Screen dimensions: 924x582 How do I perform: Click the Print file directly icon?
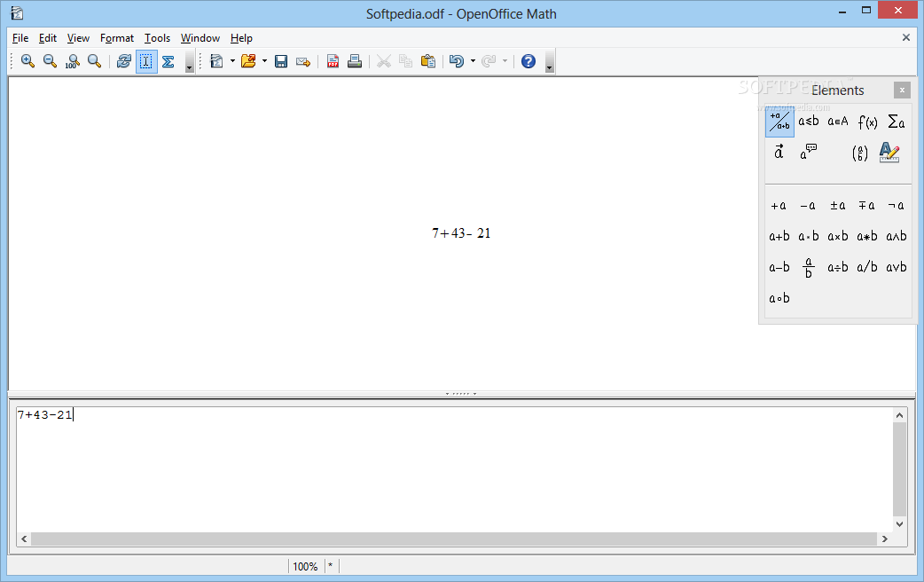click(x=355, y=60)
